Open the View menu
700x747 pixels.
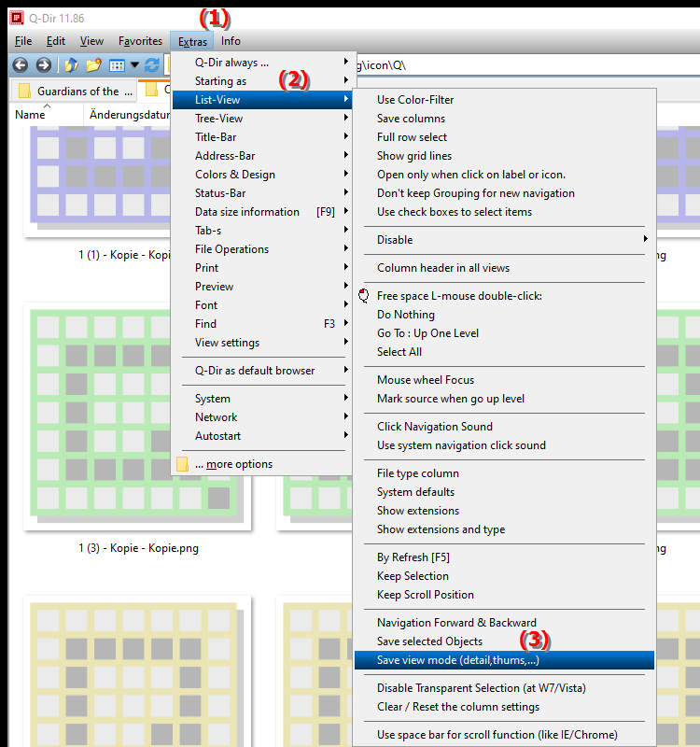click(x=91, y=41)
